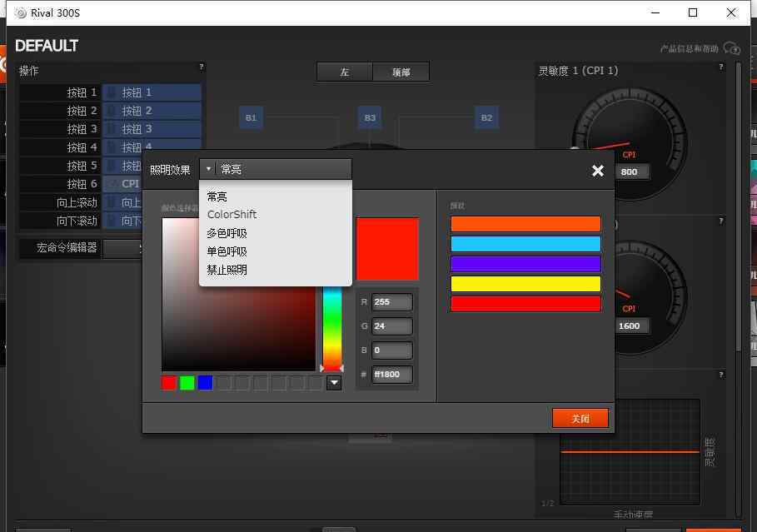The height and width of the screenshot is (532, 757).
Task: Open 产品信息和帮助 icon
Action: [732, 48]
